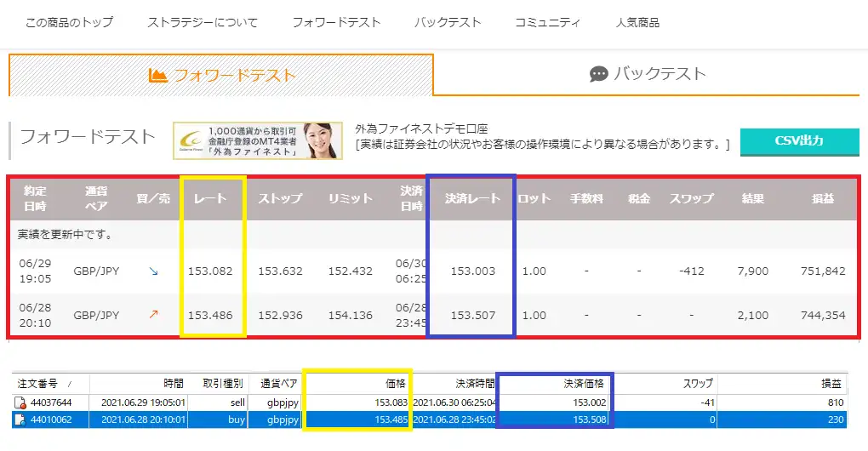868x451 pixels.
Task: Click the chart icon on the フォワードテスト tab
Action: point(157,75)
